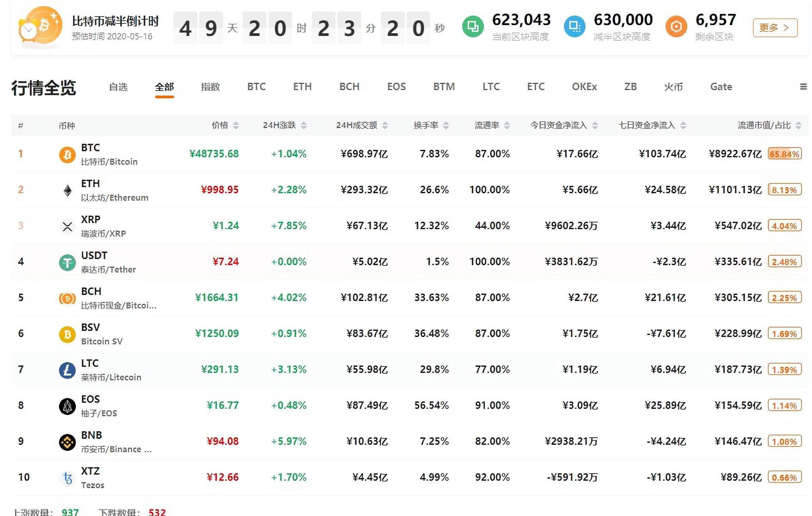Click the Binance BNB logo icon
The width and height of the screenshot is (812, 516).
67,442
